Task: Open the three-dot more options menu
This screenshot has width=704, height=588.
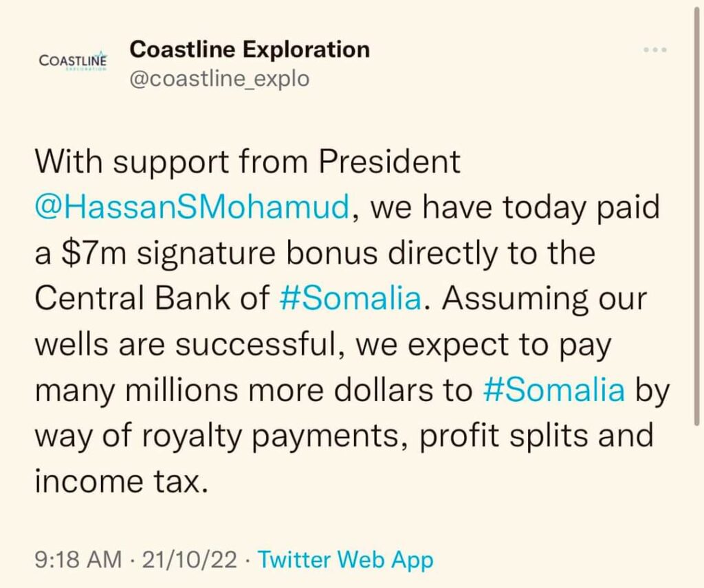Action: [655, 49]
